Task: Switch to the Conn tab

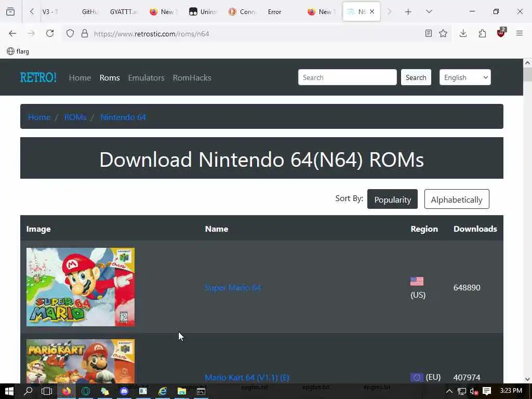Action: 242,12
